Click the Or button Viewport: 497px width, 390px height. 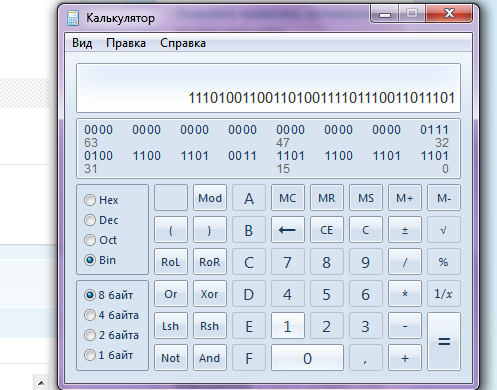click(171, 294)
